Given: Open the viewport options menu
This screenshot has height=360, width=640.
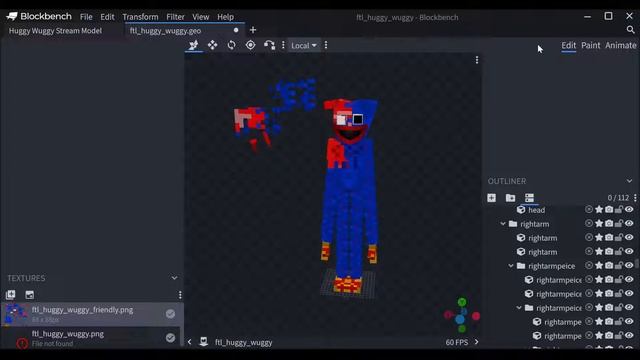Looking at the screenshot, I should (477, 60).
